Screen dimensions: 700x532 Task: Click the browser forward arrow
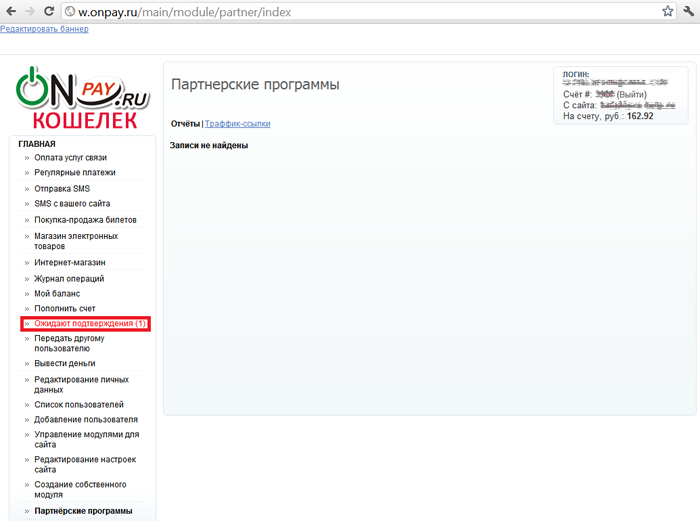[30, 11]
